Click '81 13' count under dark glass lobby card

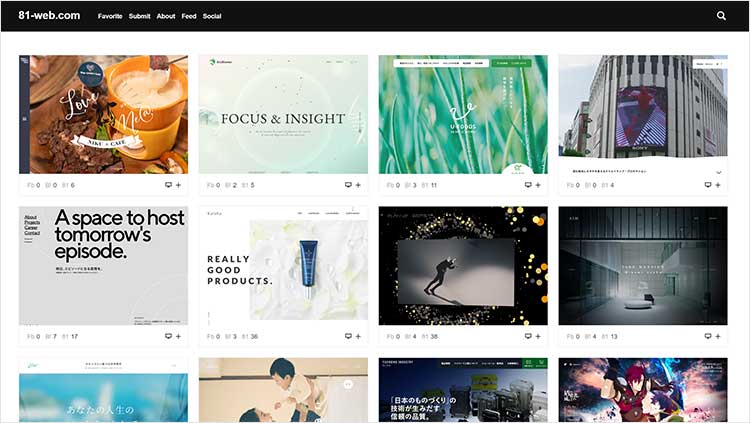tap(609, 337)
